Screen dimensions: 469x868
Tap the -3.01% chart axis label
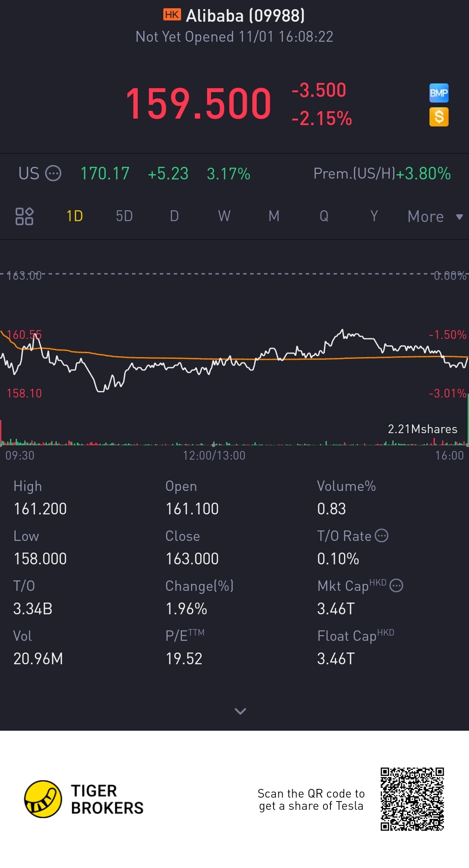click(x=448, y=393)
